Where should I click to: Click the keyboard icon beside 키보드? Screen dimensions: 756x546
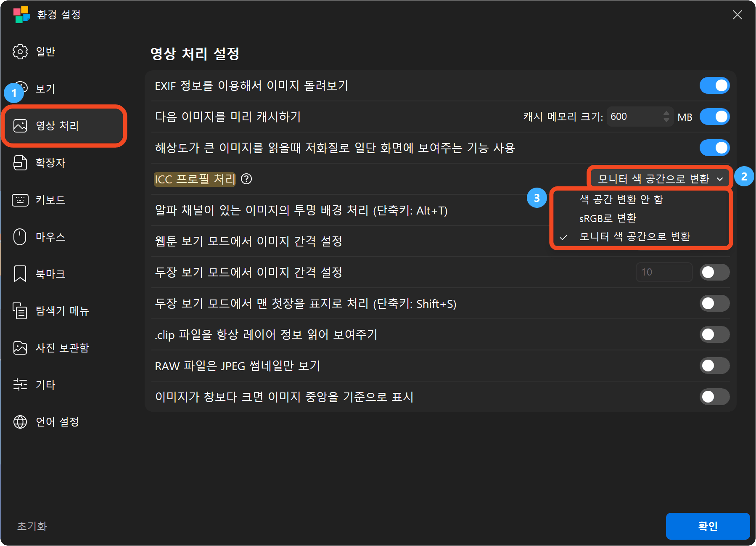click(x=20, y=200)
